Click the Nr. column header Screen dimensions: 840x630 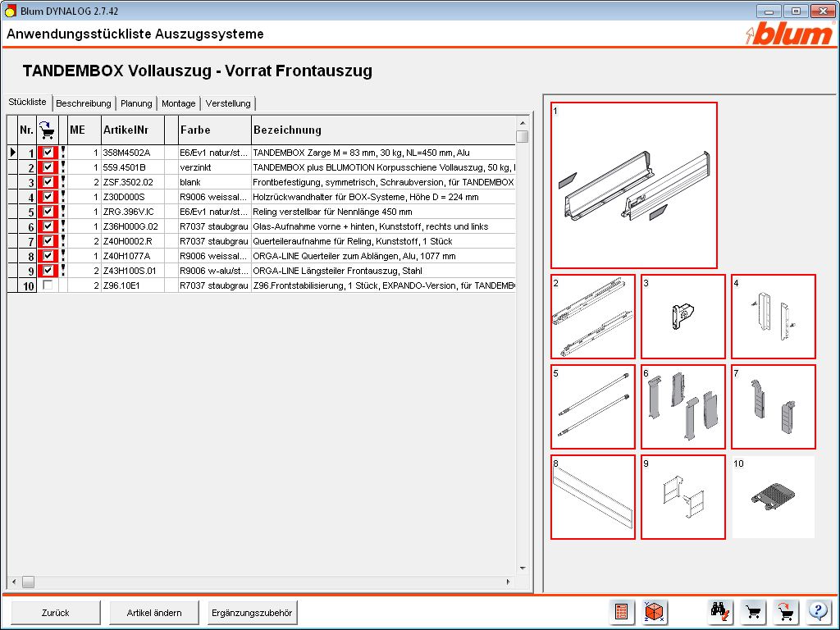pos(27,130)
